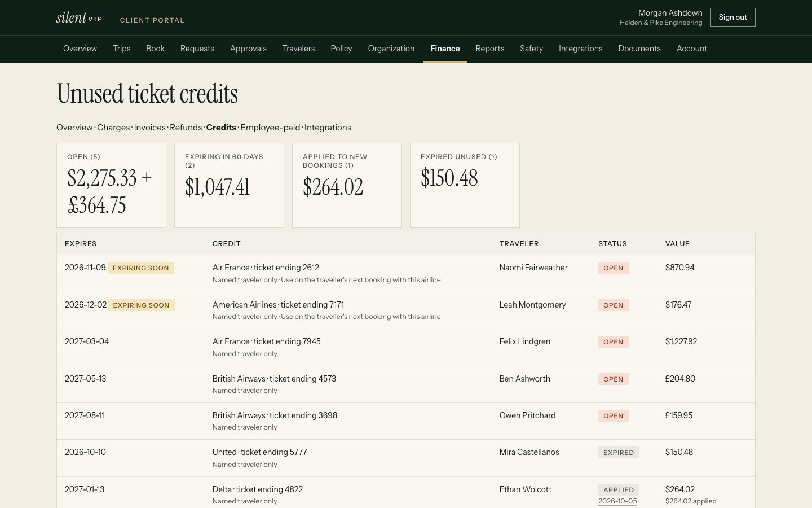Select the Finance tab
Viewport: 812px width, 508px height.
[x=445, y=49]
